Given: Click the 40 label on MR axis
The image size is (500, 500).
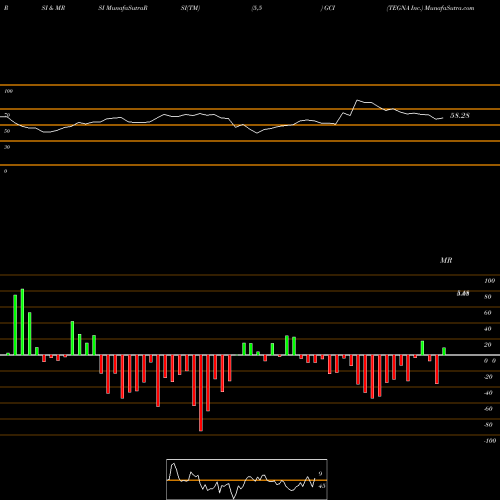Looking at the screenshot, I should pyautogui.click(x=488, y=329).
